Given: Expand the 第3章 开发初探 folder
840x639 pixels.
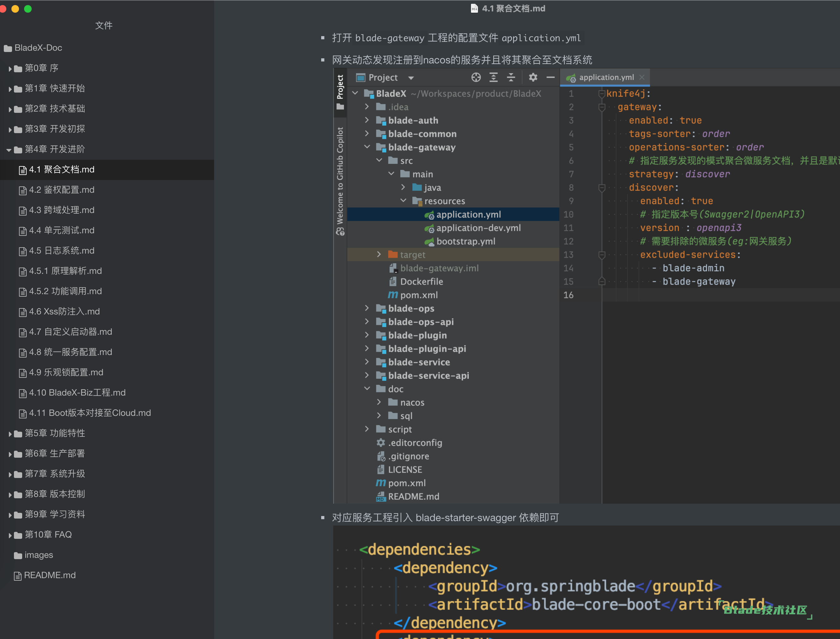Looking at the screenshot, I should tap(10, 130).
